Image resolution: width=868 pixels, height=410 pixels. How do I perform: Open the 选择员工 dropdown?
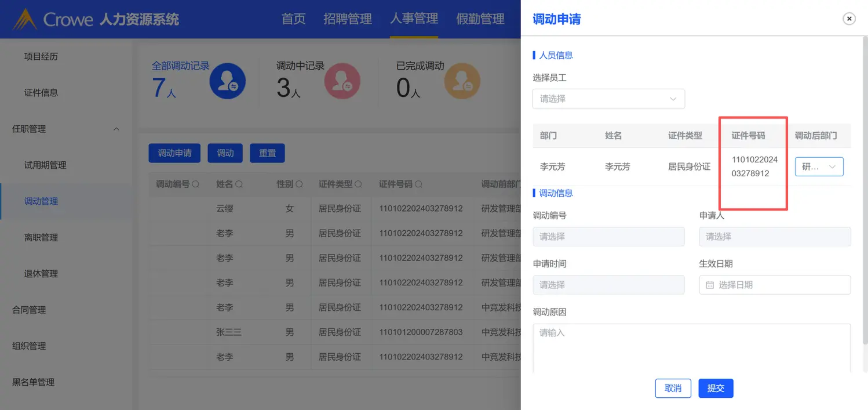(x=608, y=99)
